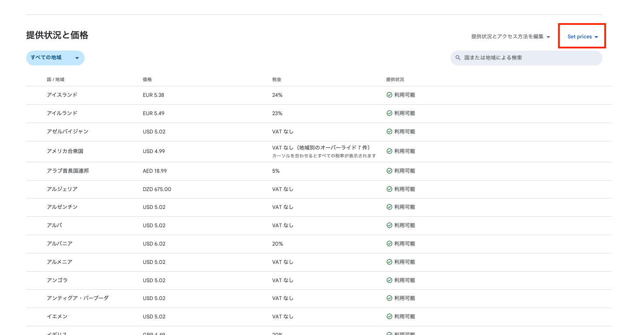The height and width of the screenshot is (335, 644).
Task: Click the available check icon for アゼルバイジャン
Action: 389,131
